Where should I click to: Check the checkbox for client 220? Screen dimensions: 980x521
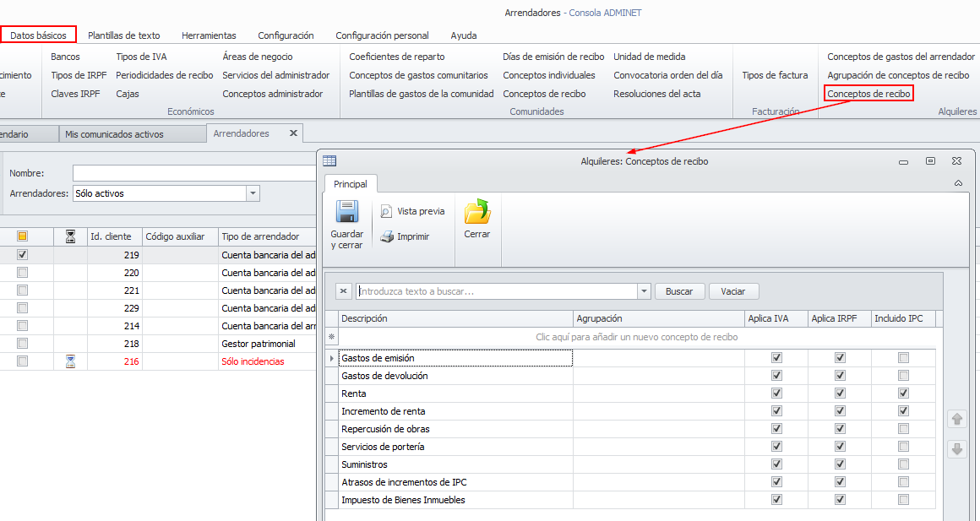[23, 273]
